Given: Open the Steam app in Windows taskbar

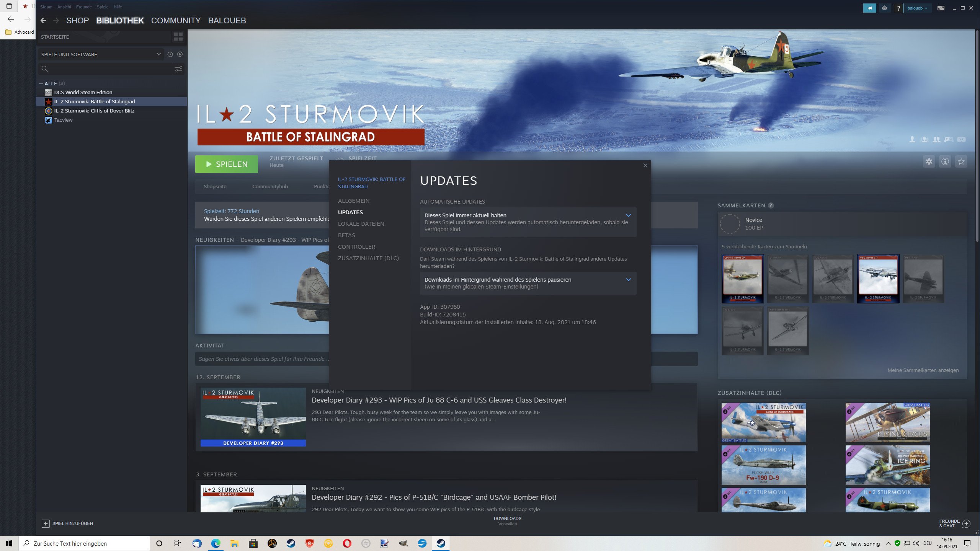Looking at the screenshot, I should [x=441, y=543].
